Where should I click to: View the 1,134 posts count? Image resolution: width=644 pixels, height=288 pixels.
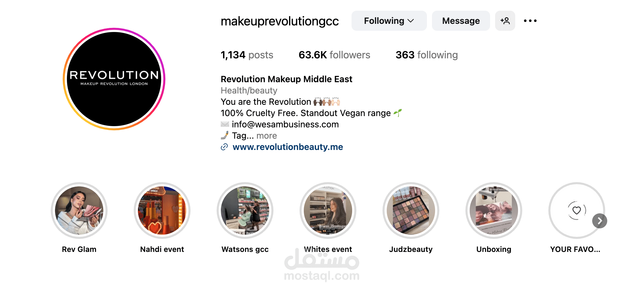point(247,55)
